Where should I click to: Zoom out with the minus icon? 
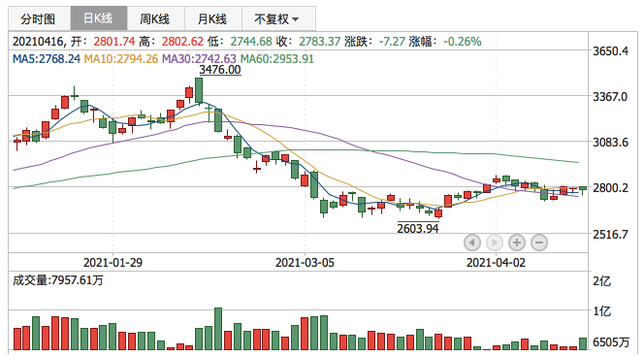coord(539,243)
